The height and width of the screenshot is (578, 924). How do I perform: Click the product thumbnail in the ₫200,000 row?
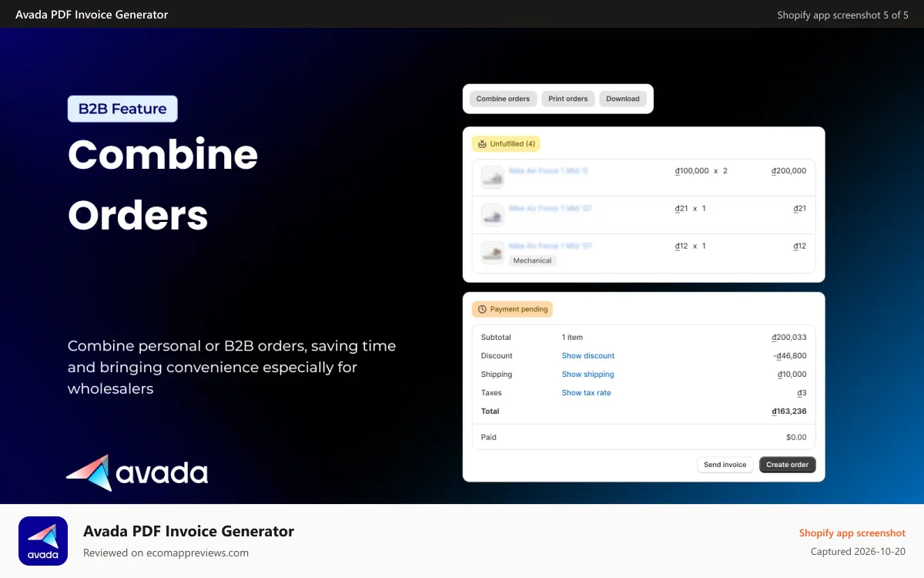pos(493,177)
